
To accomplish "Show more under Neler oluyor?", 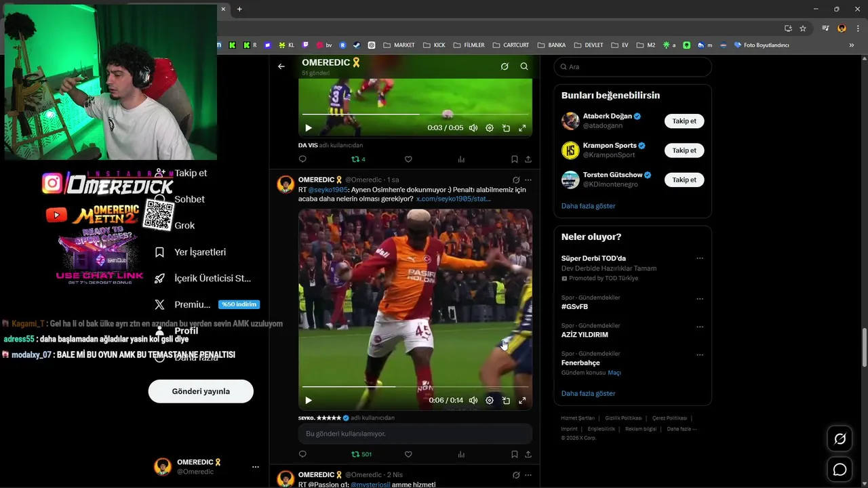I will (x=589, y=394).
